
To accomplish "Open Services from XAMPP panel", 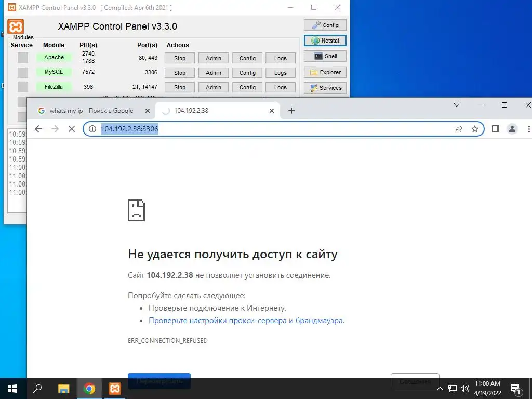I will tap(325, 88).
